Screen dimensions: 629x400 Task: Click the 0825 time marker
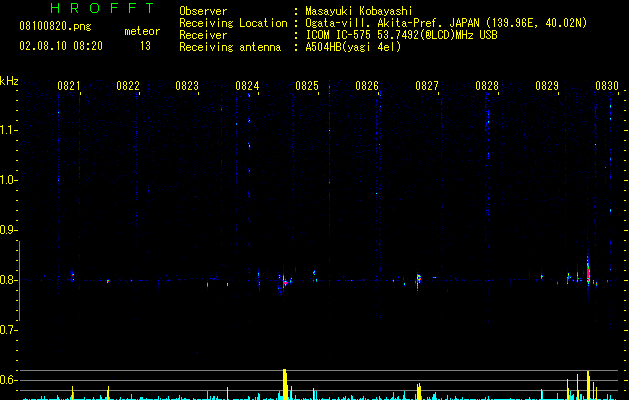click(x=307, y=86)
